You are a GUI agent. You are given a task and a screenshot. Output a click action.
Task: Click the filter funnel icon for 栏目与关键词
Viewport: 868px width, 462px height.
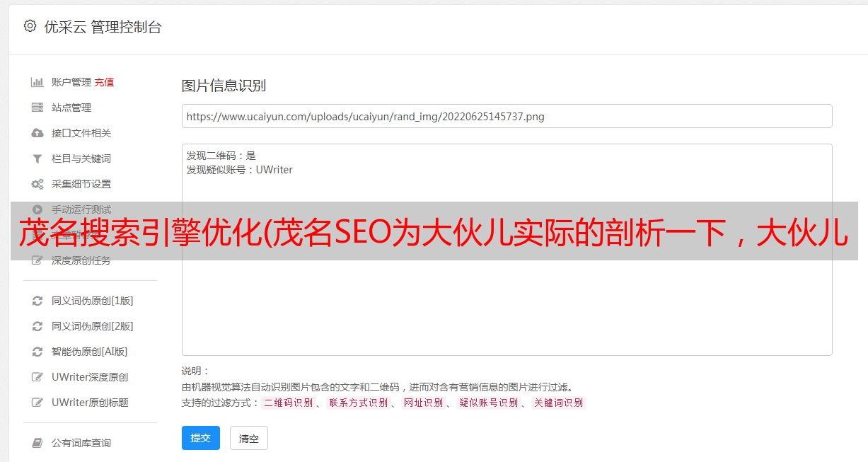(37, 158)
